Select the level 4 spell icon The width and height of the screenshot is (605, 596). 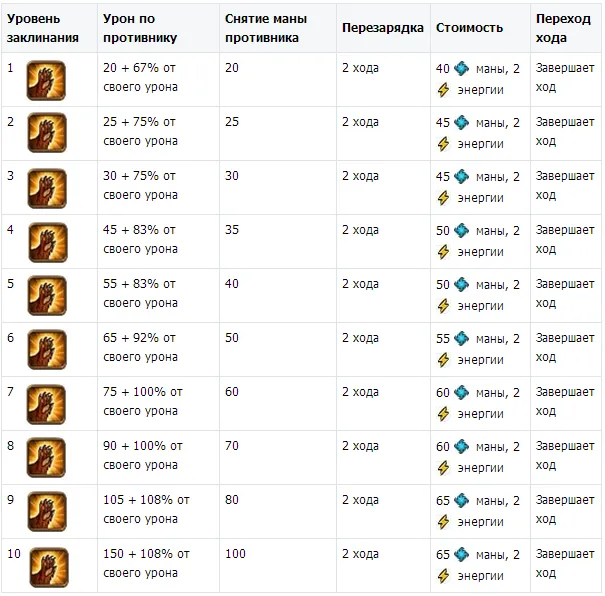(47, 242)
